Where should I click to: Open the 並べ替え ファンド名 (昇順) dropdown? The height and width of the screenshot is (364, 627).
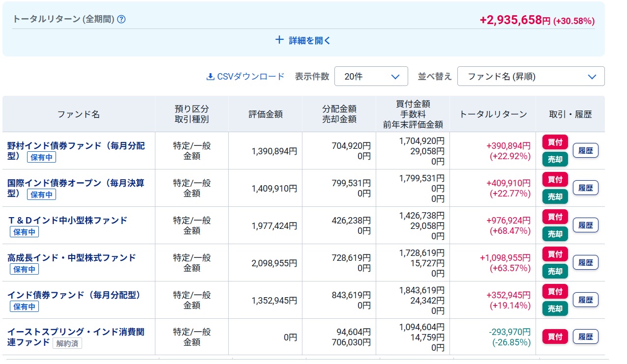click(531, 77)
